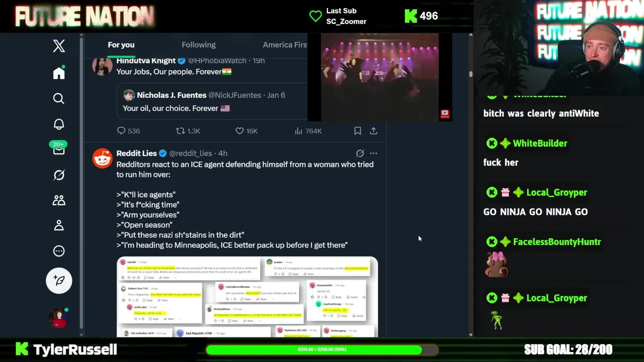This screenshot has height=362, width=644.
Task: Click the X logo in sidebar
Action: coord(59,46)
